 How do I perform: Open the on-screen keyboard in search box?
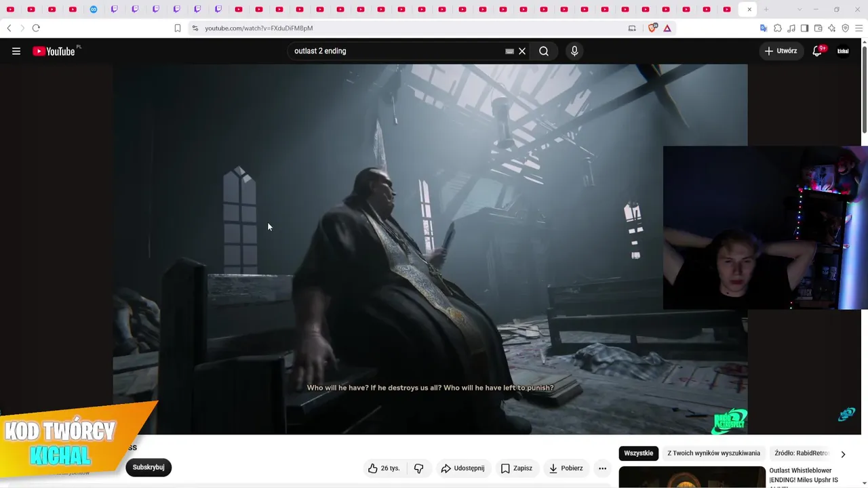(x=509, y=51)
